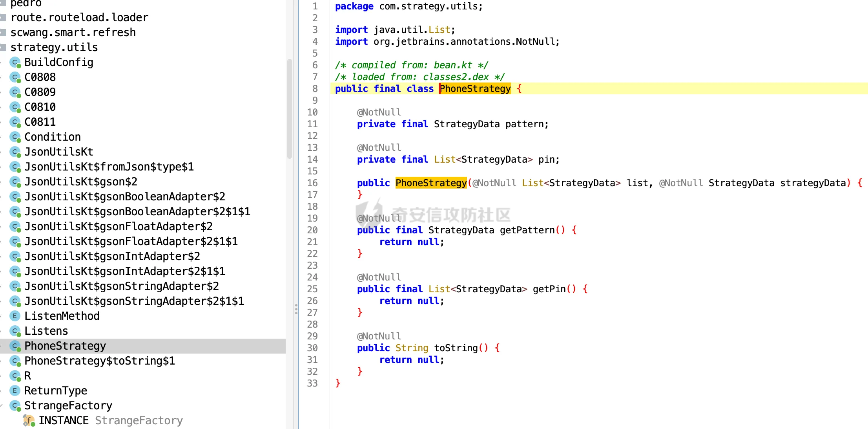Open the ReturnType enum
This screenshot has width=868, height=429.
[x=56, y=391]
